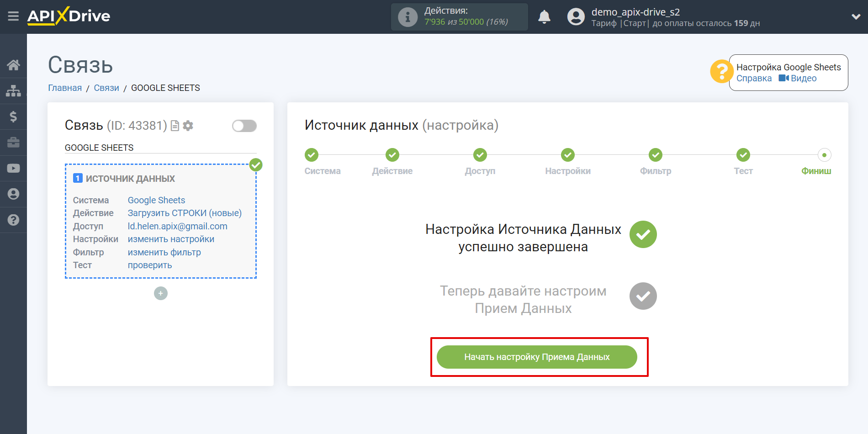
Task: Click the GOOGLE SHEETS breadcrumb text
Action: [x=165, y=88]
